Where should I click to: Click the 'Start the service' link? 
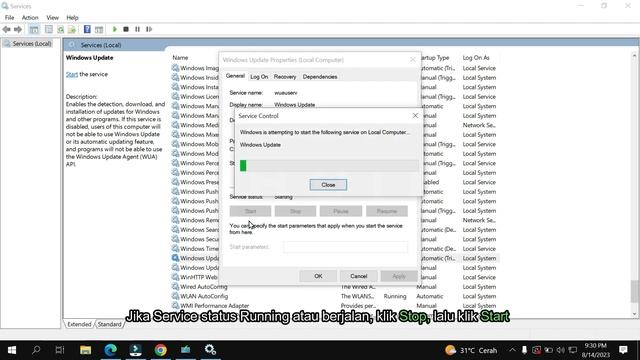(72, 74)
